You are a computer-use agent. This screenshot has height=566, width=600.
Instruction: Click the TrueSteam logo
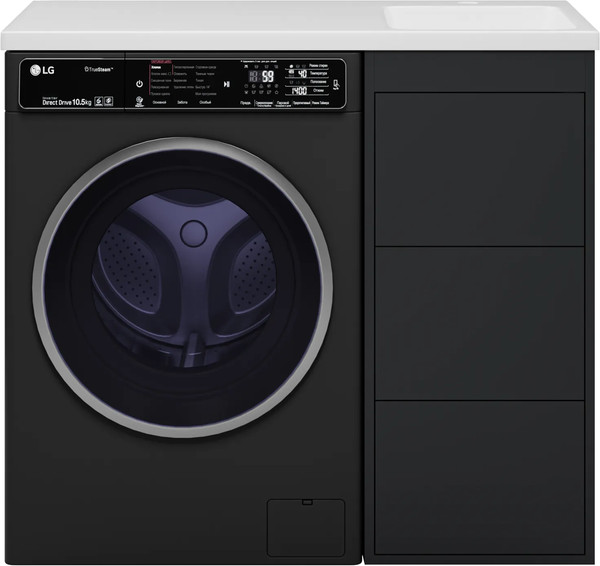pyautogui.click(x=97, y=70)
